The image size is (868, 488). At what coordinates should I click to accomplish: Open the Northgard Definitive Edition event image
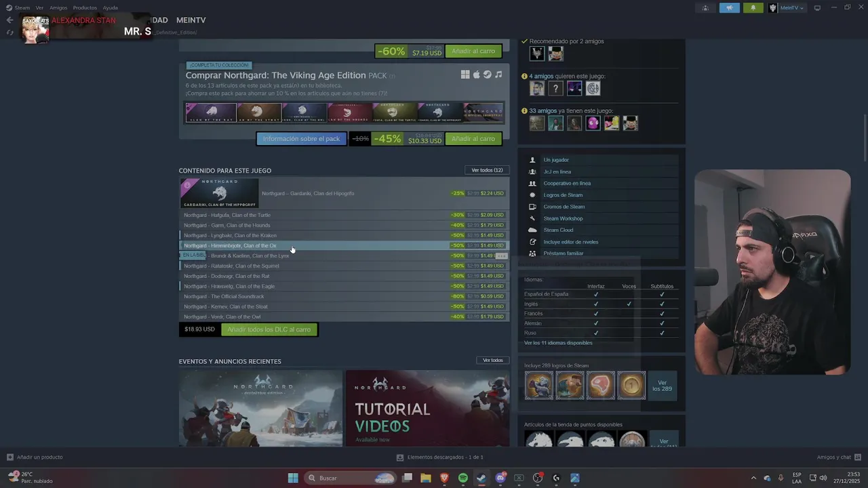click(x=260, y=408)
